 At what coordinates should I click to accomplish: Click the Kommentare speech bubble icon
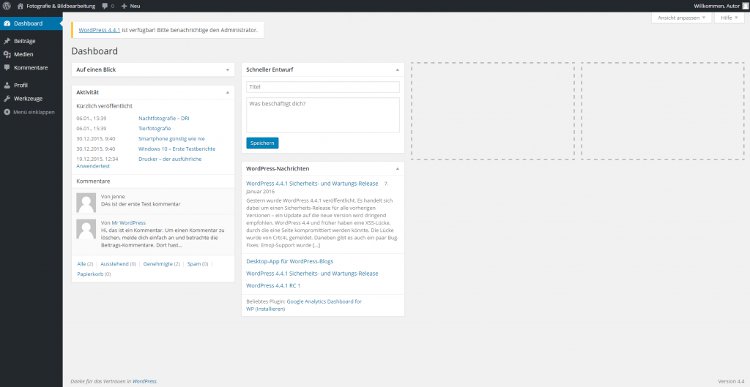7,68
